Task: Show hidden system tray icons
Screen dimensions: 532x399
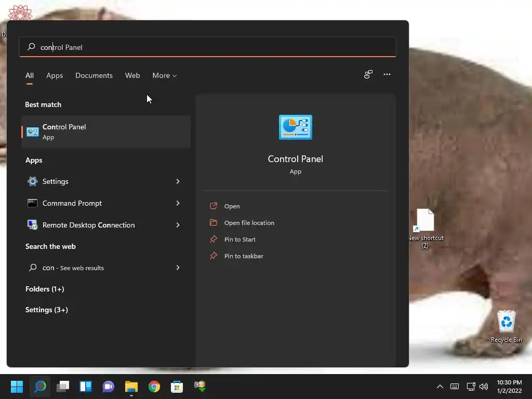Action: 440,387
